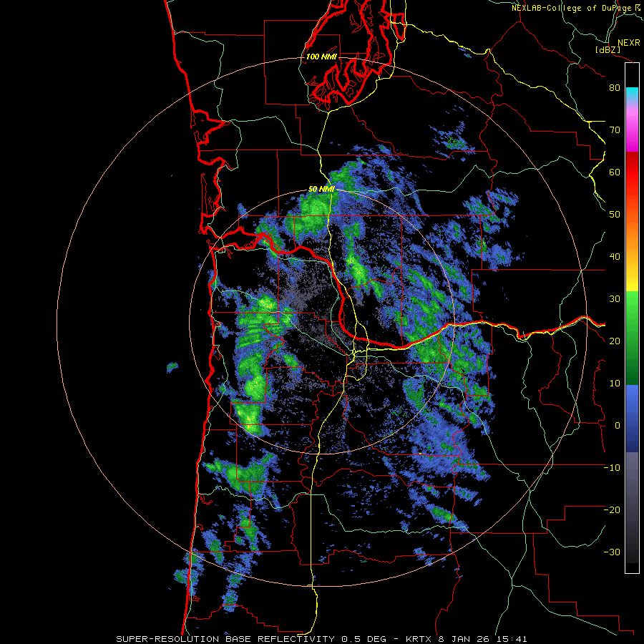Click the 50 NMI range ring label
This screenshot has height=644, width=644.
point(321,190)
